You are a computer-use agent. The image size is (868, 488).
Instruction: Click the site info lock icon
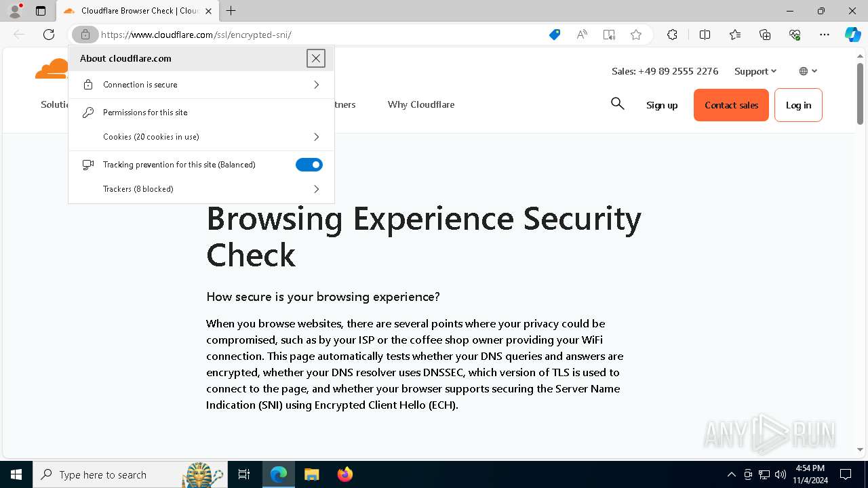coord(85,35)
